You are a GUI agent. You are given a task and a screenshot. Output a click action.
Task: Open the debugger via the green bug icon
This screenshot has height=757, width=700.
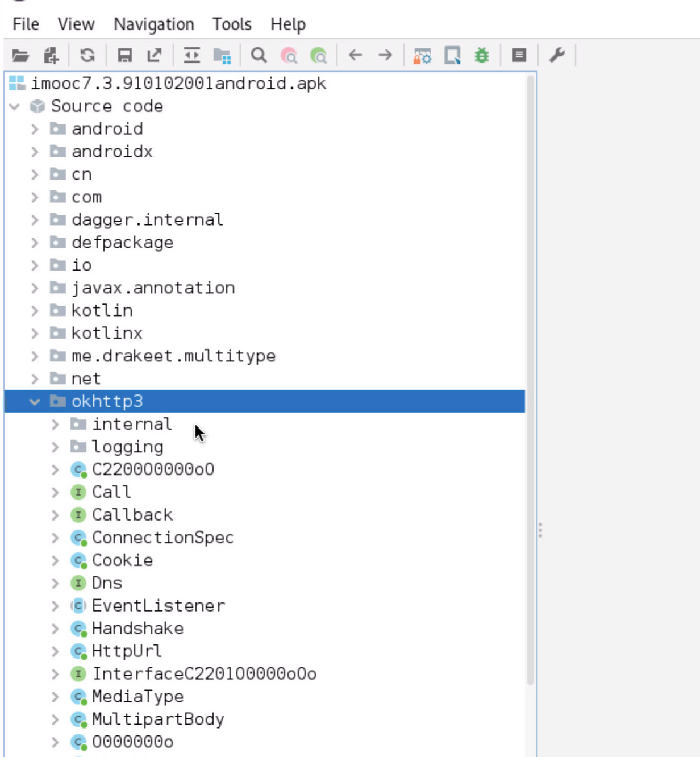(482, 55)
